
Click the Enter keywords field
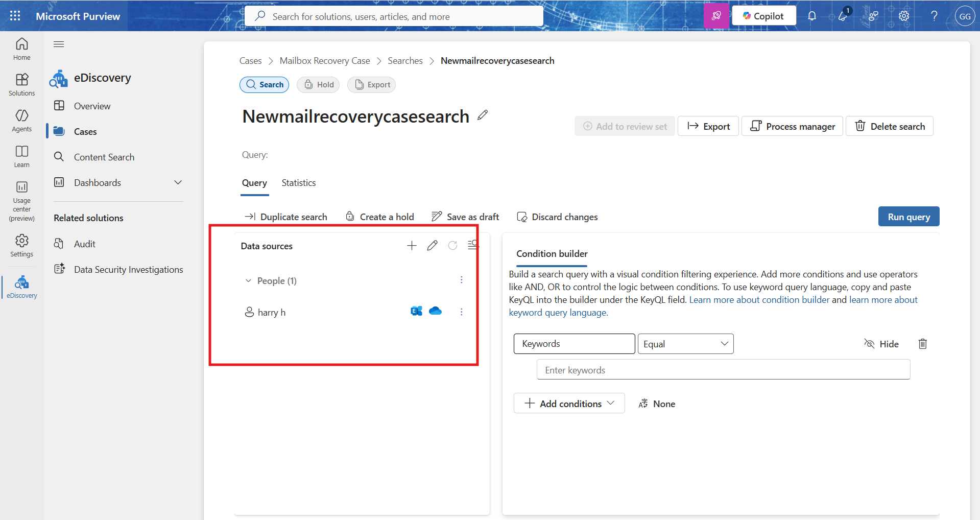pyautogui.click(x=723, y=369)
